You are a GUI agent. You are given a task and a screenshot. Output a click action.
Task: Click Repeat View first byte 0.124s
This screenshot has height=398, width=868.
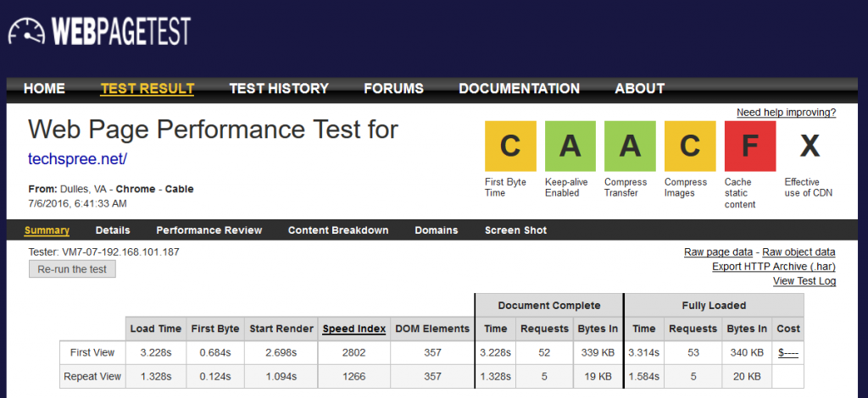click(215, 377)
